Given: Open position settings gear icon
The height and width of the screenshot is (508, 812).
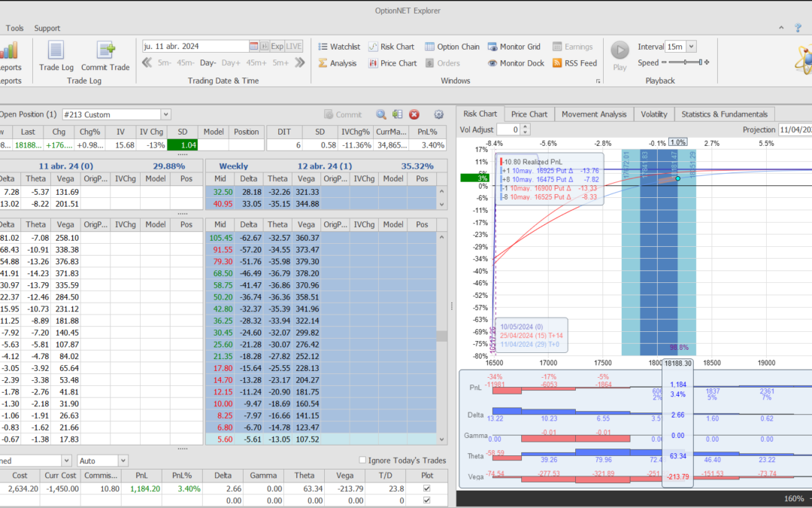Looking at the screenshot, I should [x=439, y=114].
